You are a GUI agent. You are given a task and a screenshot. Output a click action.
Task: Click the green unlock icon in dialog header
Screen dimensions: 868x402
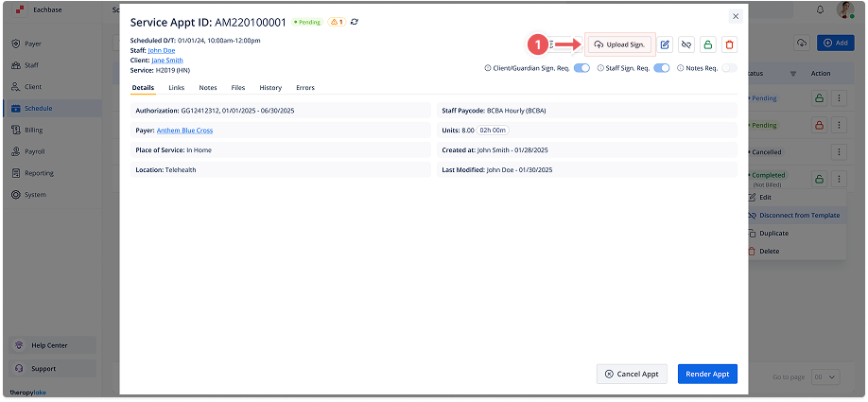click(x=707, y=44)
